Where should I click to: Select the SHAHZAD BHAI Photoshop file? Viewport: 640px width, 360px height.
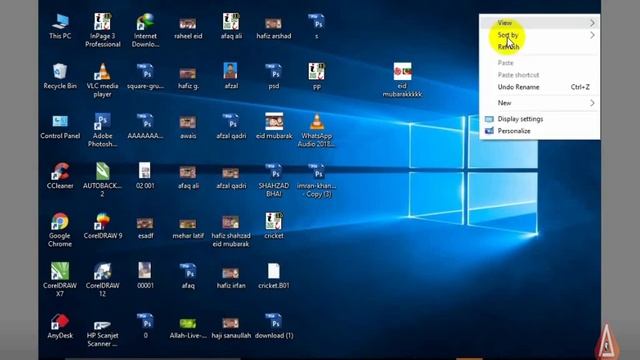coord(273,180)
